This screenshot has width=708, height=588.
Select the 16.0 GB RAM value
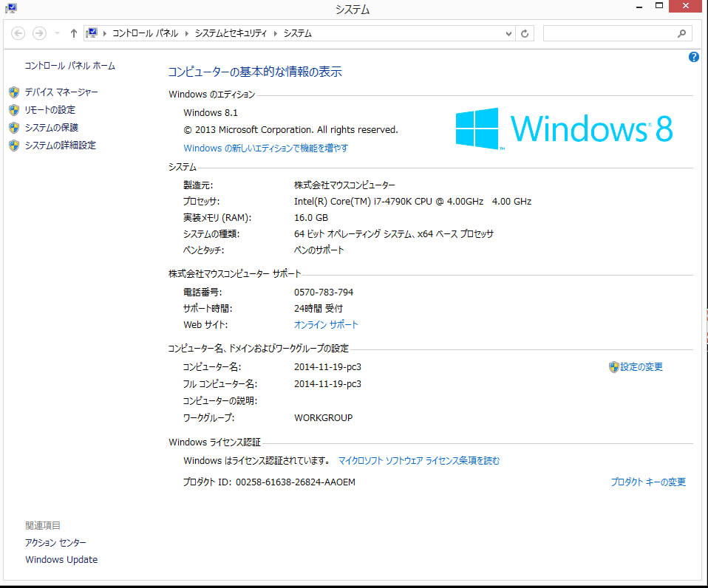tap(311, 218)
